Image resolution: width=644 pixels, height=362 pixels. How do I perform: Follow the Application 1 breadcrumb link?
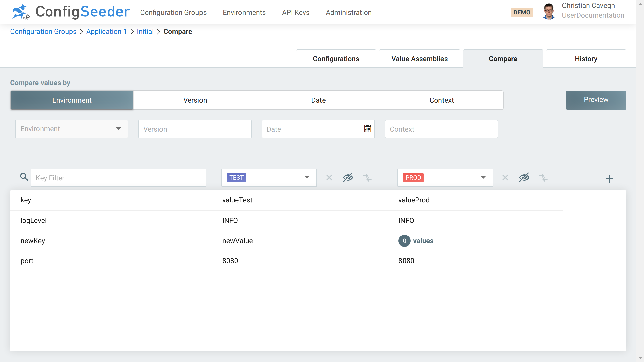(x=106, y=31)
